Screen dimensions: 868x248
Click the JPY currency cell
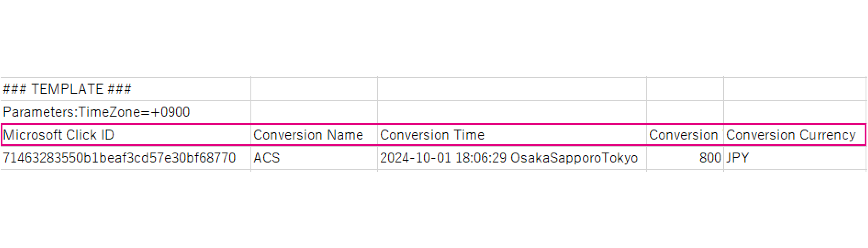pyautogui.click(x=795, y=158)
